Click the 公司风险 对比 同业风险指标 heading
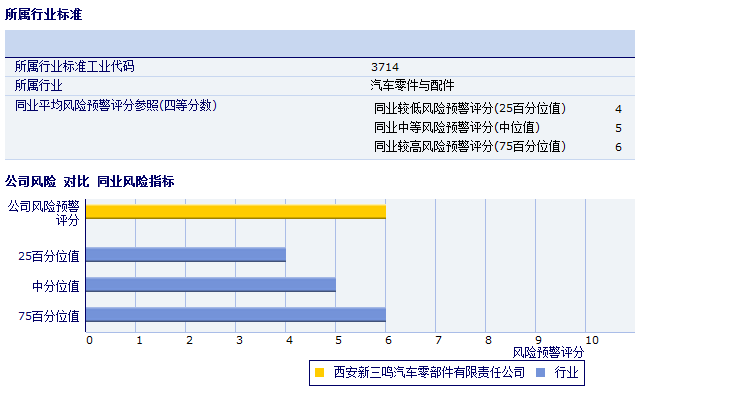Screen dimensions: 746x394 pos(89,181)
